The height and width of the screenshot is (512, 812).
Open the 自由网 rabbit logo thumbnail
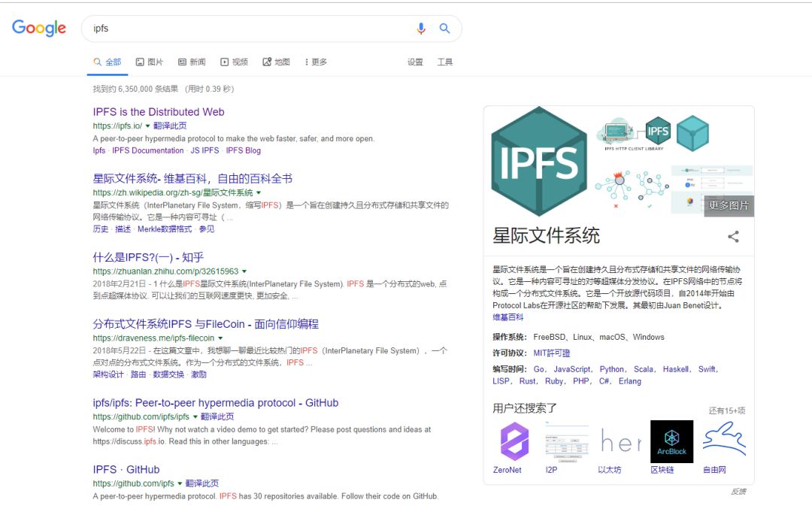(x=724, y=440)
